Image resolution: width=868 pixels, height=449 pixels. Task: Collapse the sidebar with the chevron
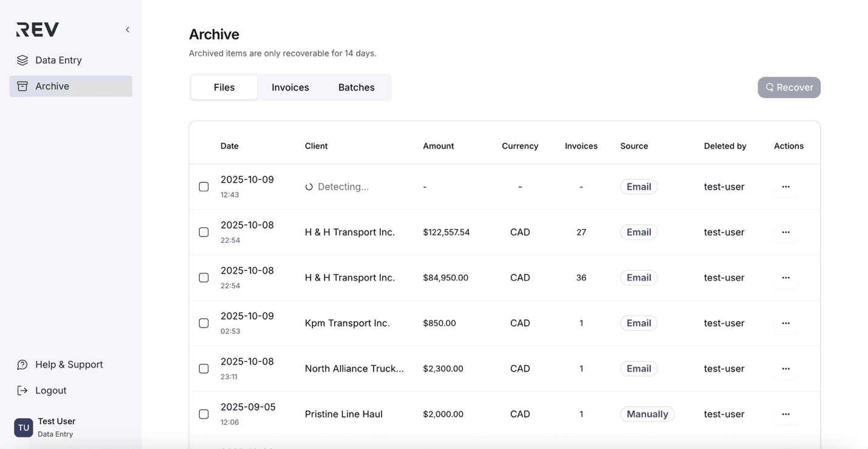[x=127, y=30]
